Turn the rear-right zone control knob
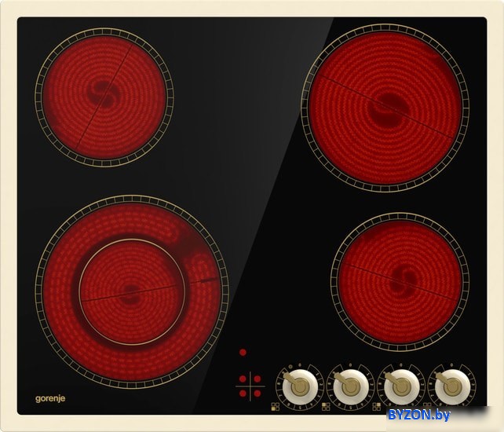Viewport: 504px width, 432px height. click(401, 387)
